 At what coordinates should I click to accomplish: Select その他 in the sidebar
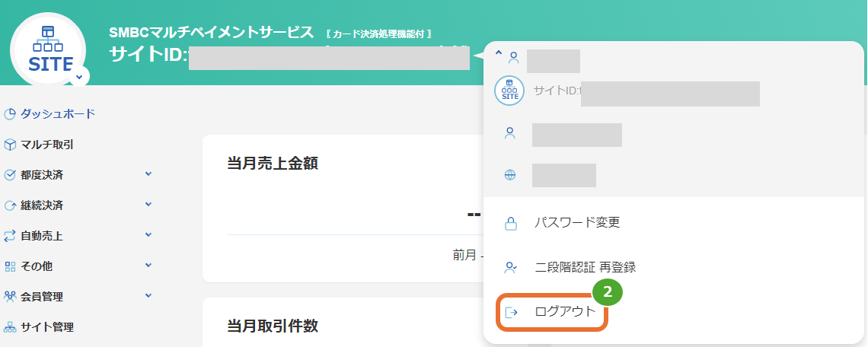tap(37, 266)
